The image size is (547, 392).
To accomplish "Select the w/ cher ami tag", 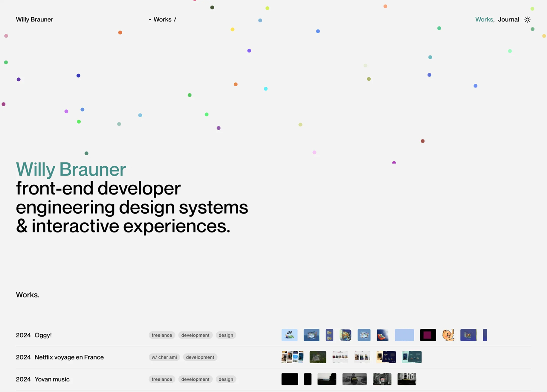I will coord(164,357).
